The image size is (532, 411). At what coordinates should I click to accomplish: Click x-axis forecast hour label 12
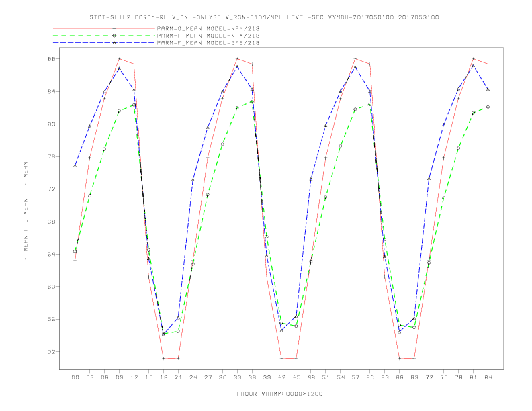[134, 377]
